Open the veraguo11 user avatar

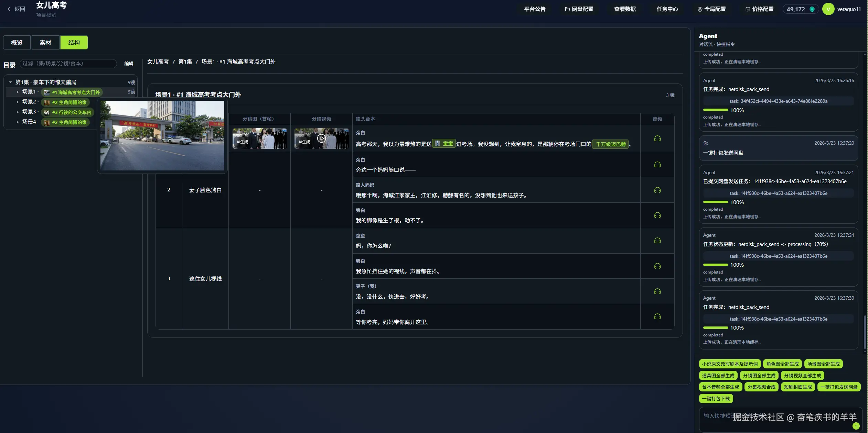point(828,9)
